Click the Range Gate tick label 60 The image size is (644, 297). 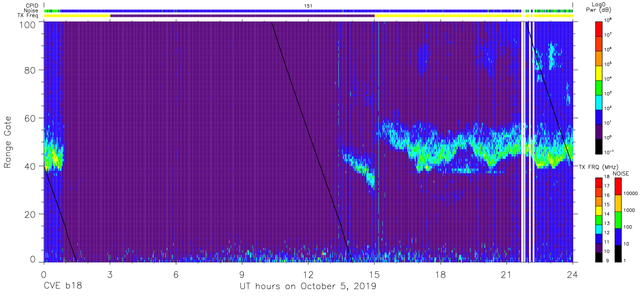click(30, 118)
